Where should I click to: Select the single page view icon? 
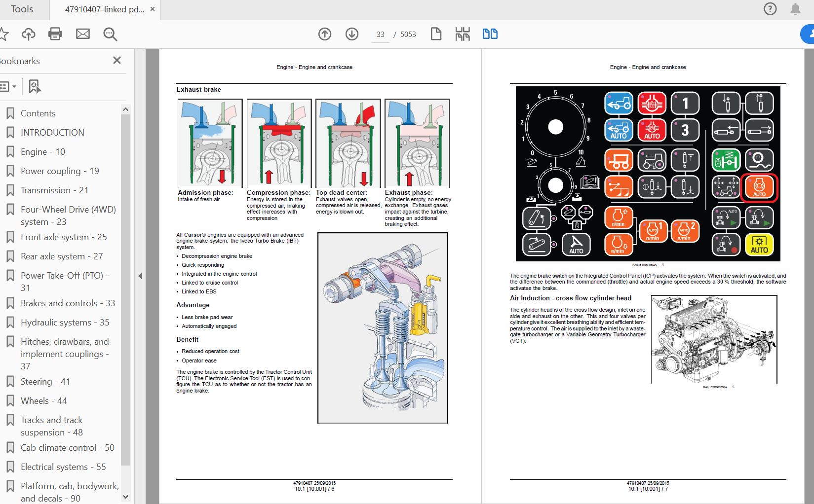tap(436, 34)
